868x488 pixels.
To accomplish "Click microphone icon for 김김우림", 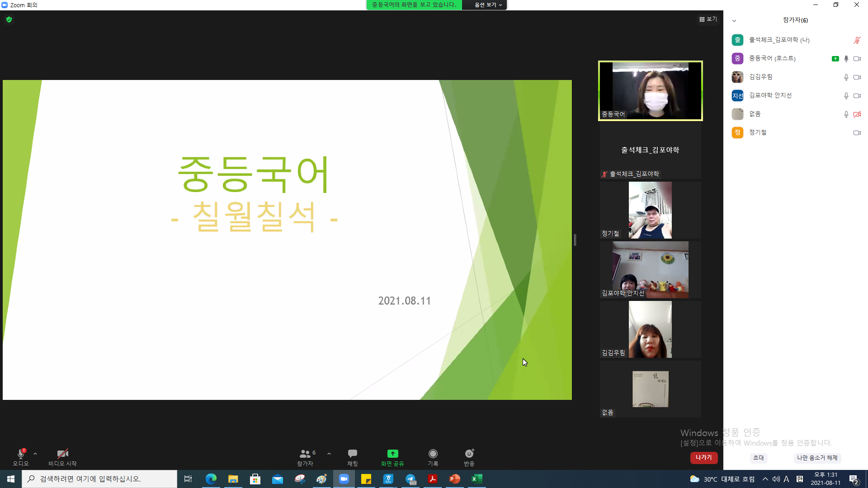I will coord(846,77).
